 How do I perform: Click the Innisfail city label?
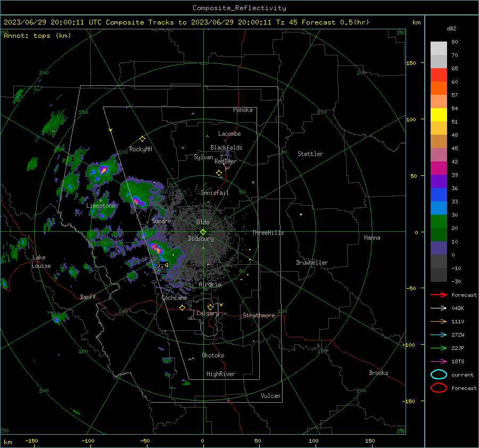214,193
